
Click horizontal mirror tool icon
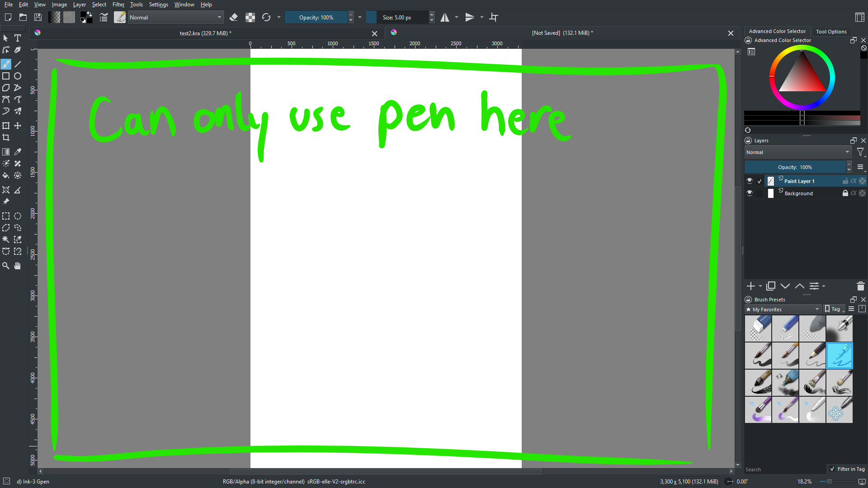pyautogui.click(x=445, y=17)
